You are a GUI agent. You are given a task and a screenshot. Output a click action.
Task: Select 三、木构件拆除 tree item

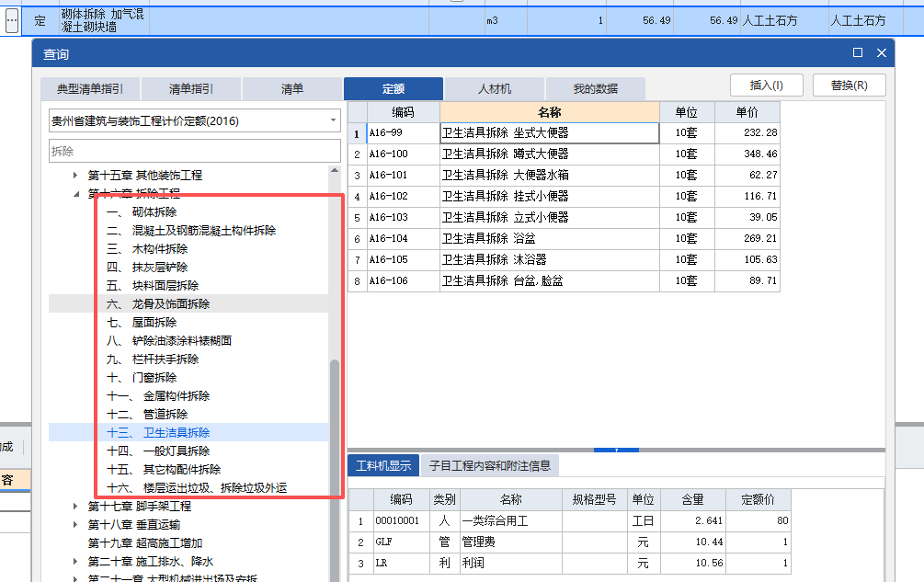147,248
